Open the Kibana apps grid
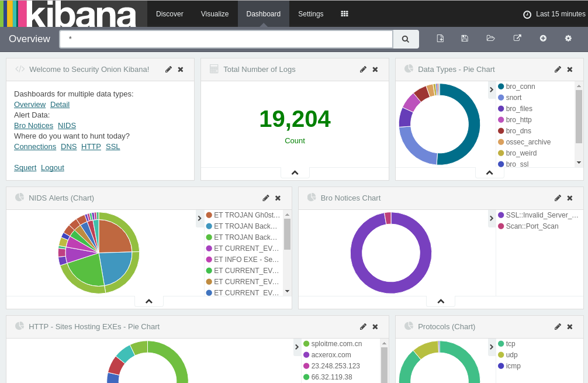 [344, 13]
